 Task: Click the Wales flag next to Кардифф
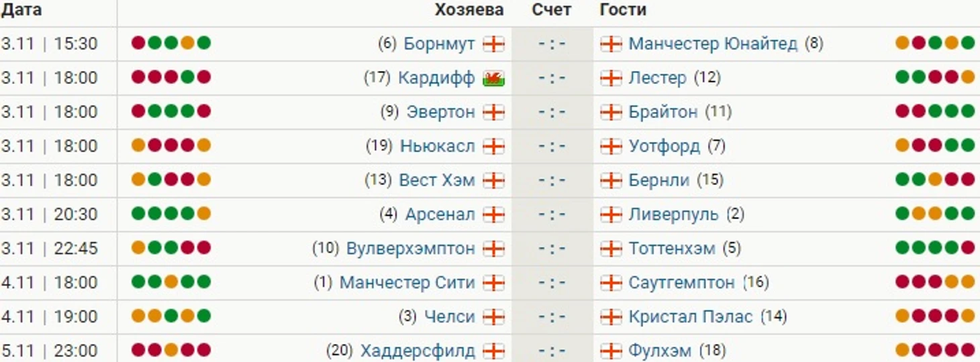coord(493,78)
